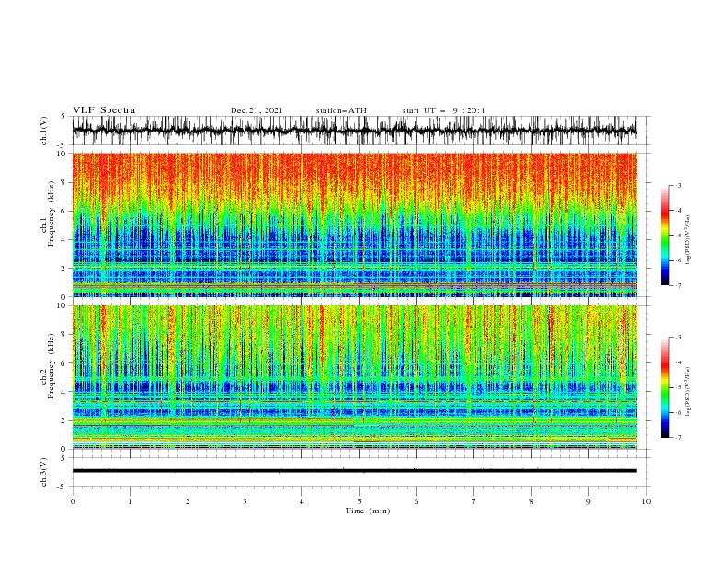Screen dimensions: 728x563
Task: Click the "-7" tick on ch.2 color bar
Action: click(x=678, y=438)
